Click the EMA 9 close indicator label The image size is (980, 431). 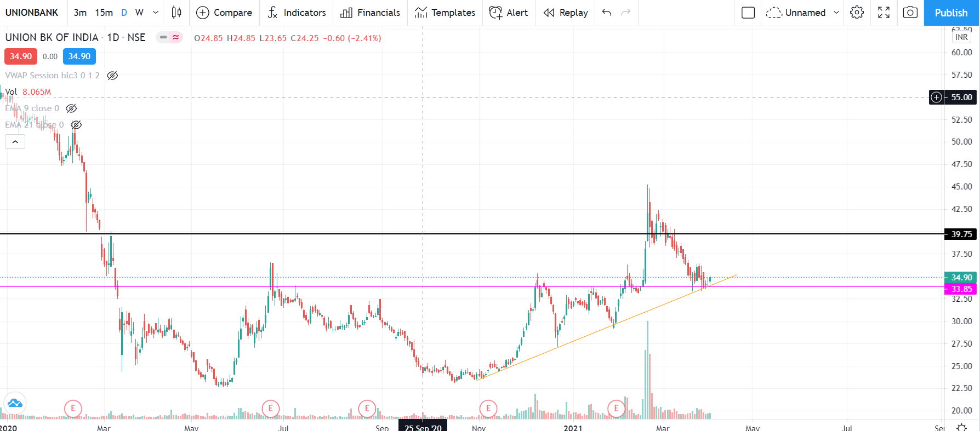click(32, 108)
